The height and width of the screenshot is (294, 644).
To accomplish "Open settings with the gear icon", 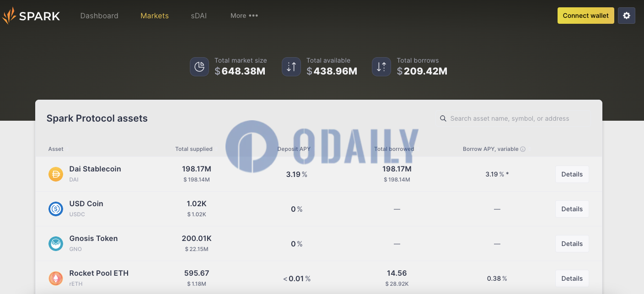I will (x=627, y=16).
